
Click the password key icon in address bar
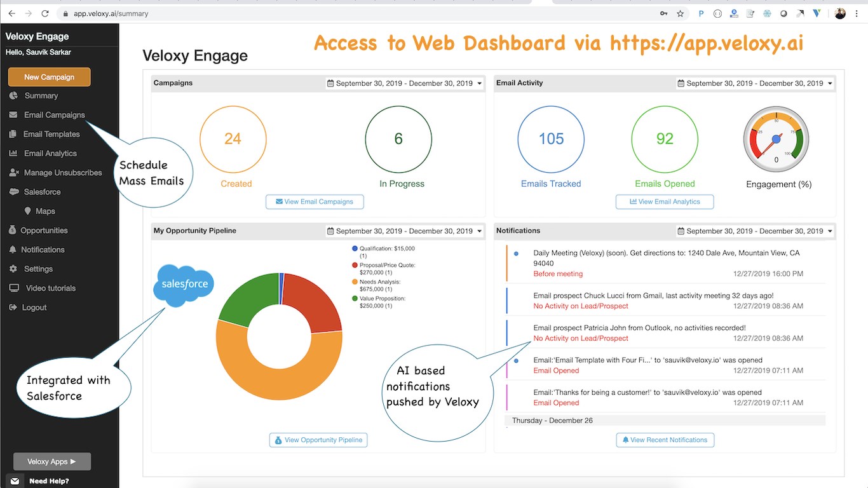tap(664, 13)
